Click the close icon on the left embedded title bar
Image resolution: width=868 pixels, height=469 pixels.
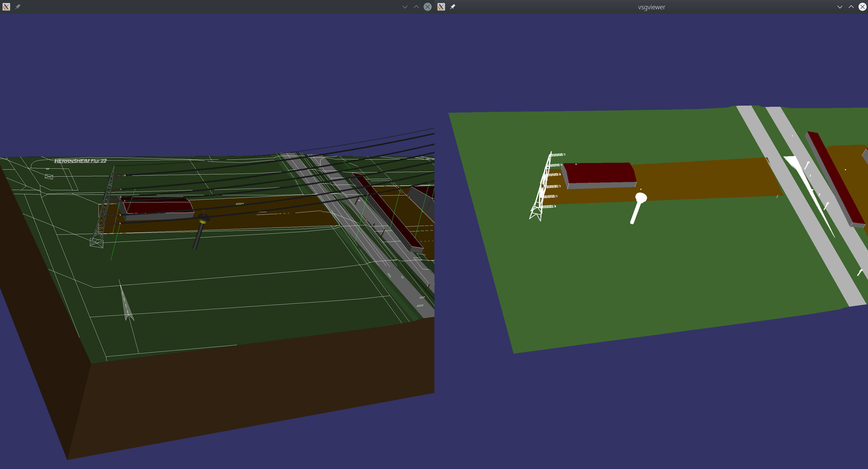point(427,7)
